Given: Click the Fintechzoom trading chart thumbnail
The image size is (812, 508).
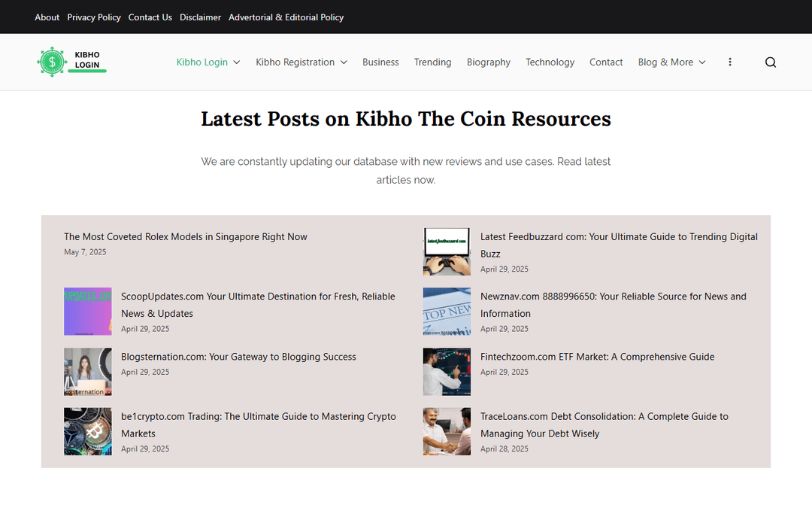Looking at the screenshot, I should pos(447,372).
